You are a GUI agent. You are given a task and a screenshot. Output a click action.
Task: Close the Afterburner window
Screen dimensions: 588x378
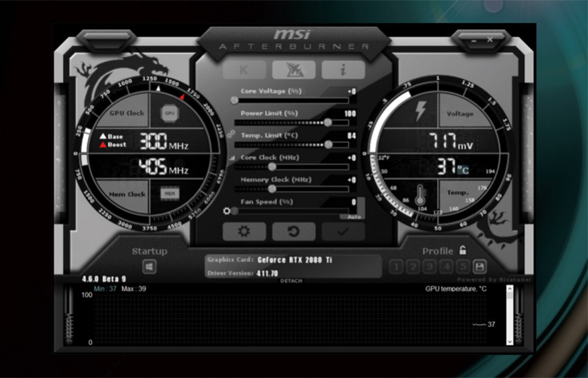tap(490, 40)
